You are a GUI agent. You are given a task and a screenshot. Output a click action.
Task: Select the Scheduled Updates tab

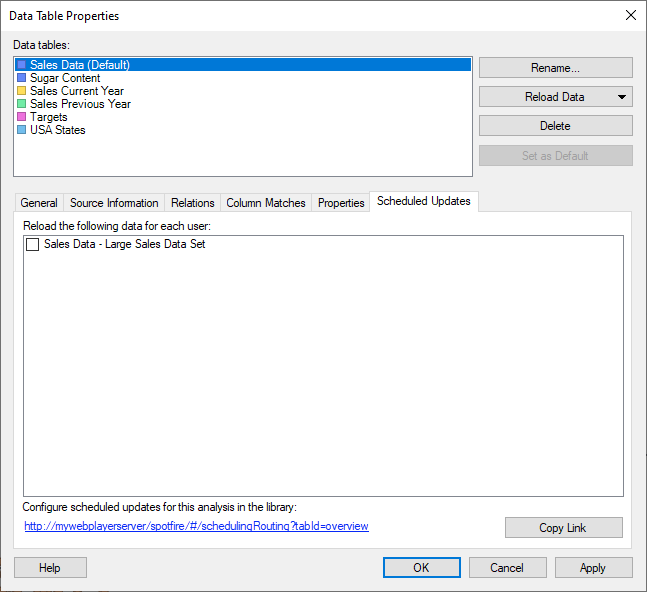[424, 201]
